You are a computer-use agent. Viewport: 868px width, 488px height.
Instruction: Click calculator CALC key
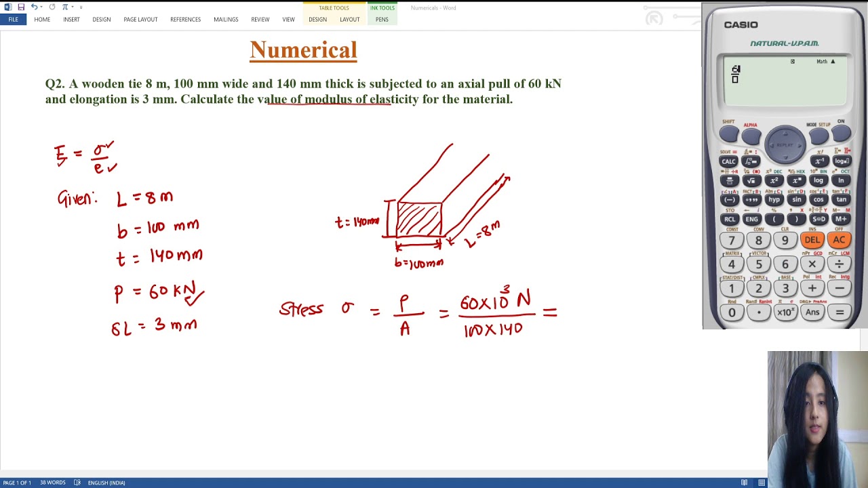point(728,161)
